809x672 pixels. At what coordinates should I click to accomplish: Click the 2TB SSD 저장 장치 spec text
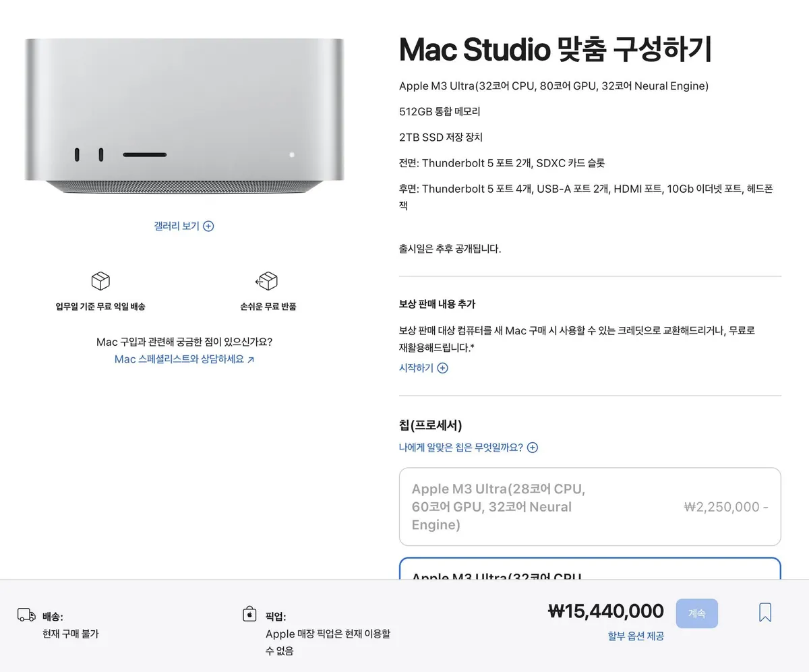click(441, 137)
